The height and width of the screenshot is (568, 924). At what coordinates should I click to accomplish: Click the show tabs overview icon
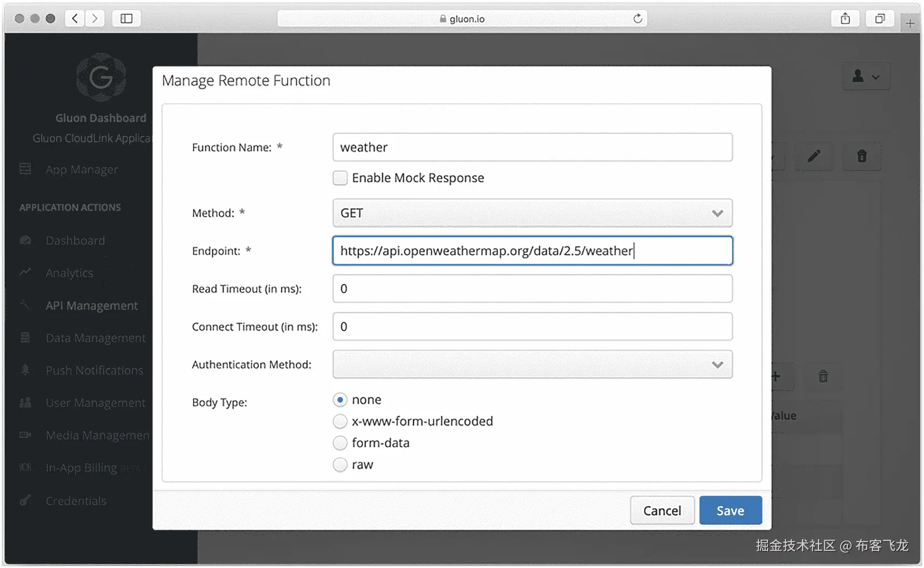(880, 19)
